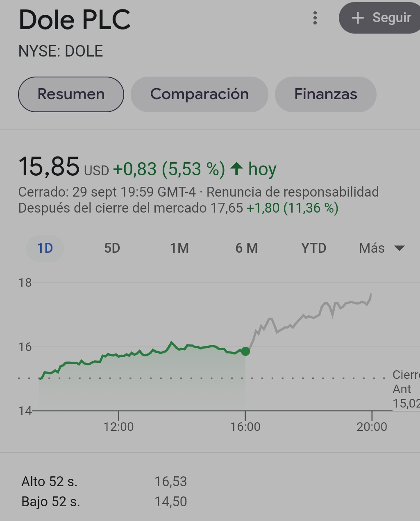Click the plus icon on Seguir
The width and height of the screenshot is (420, 521).
coord(358,18)
